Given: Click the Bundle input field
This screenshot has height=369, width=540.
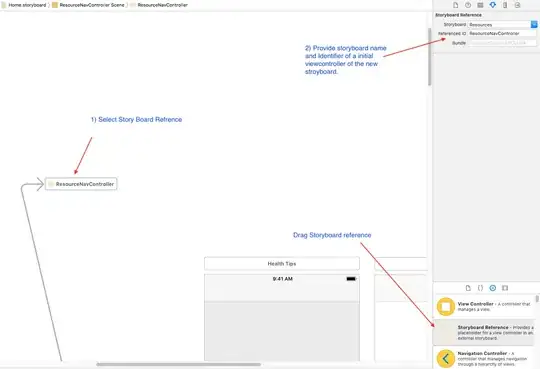Looking at the screenshot, I should (x=502, y=43).
